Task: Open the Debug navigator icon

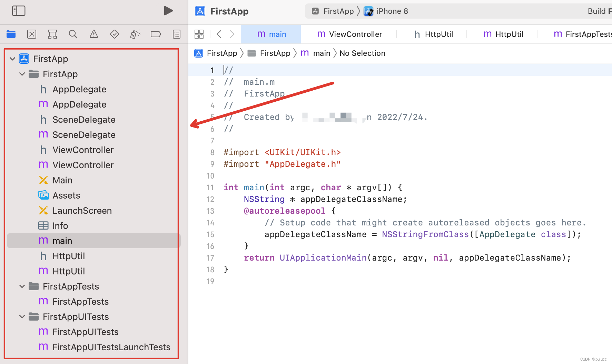Action: pyautogui.click(x=135, y=34)
